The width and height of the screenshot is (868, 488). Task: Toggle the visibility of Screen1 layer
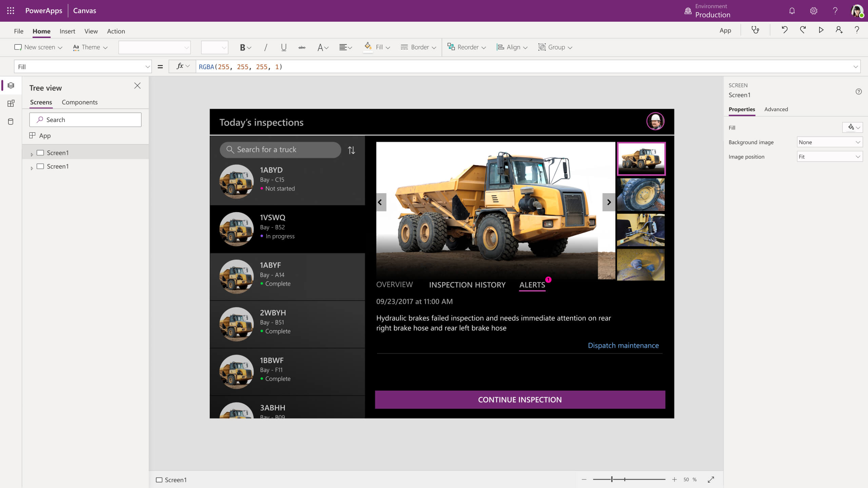41,152
